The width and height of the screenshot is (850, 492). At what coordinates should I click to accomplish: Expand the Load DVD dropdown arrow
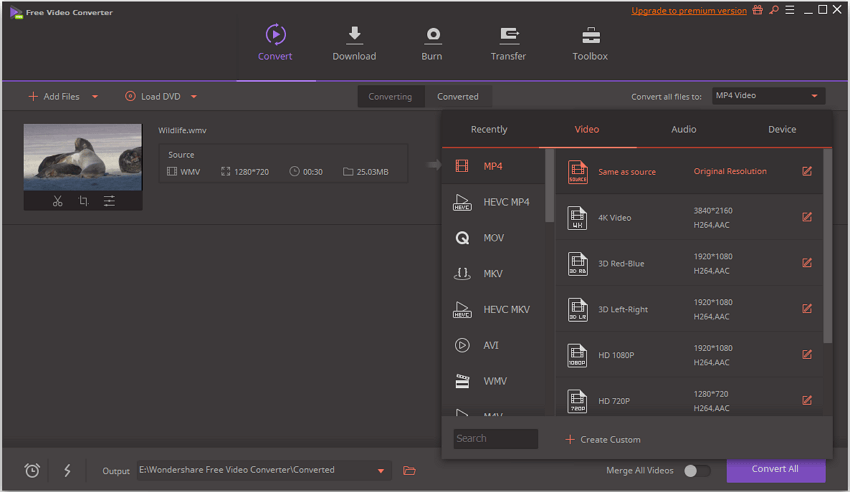pyautogui.click(x=194, y=96)
